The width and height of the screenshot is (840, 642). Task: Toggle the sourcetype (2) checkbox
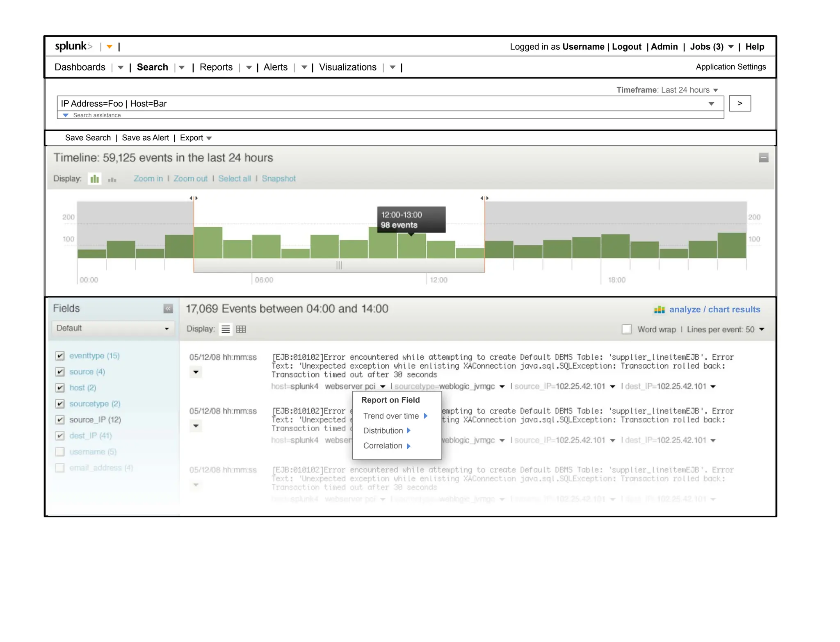[x=60, y=403]
